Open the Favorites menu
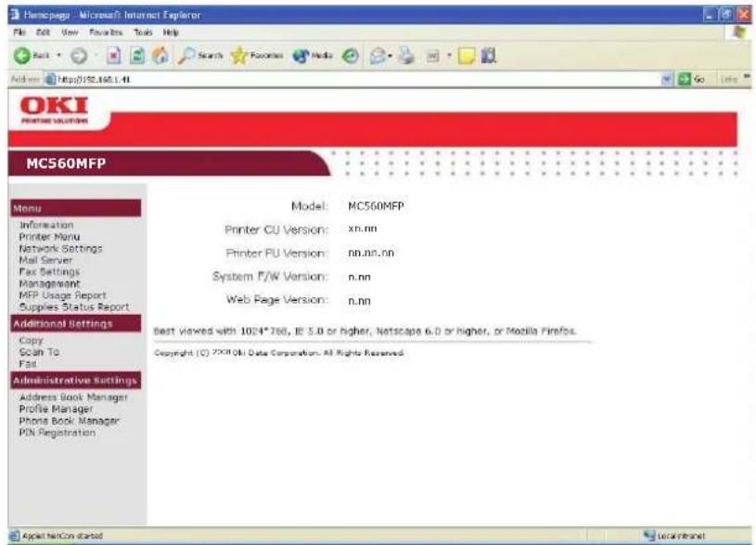Viewport: 756px width, 545px height. point(106,32)
